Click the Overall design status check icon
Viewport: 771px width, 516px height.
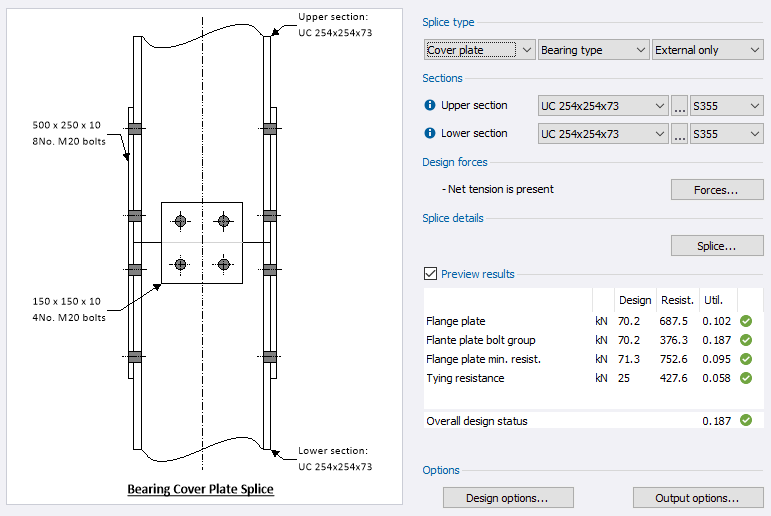click(746, 421)
